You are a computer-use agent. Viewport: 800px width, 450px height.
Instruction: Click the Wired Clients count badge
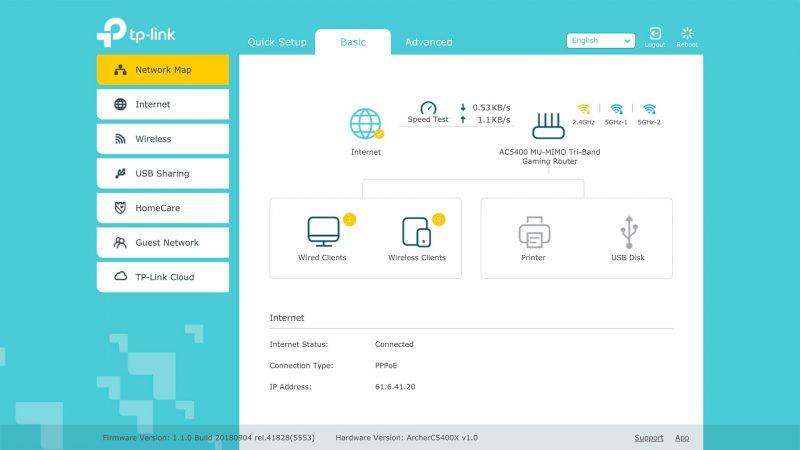click(349, 219)
